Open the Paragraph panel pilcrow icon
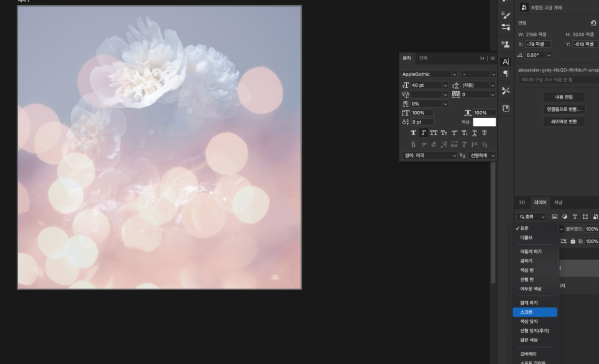Viewport: 599px width, 364px height. pyautogui.click(x=506, y=74)
